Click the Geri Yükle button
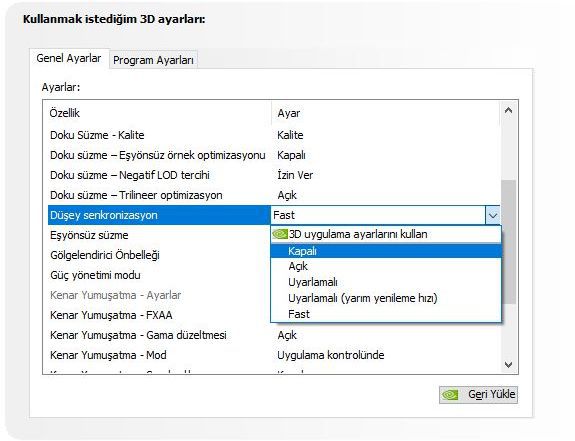 point(478,395)
